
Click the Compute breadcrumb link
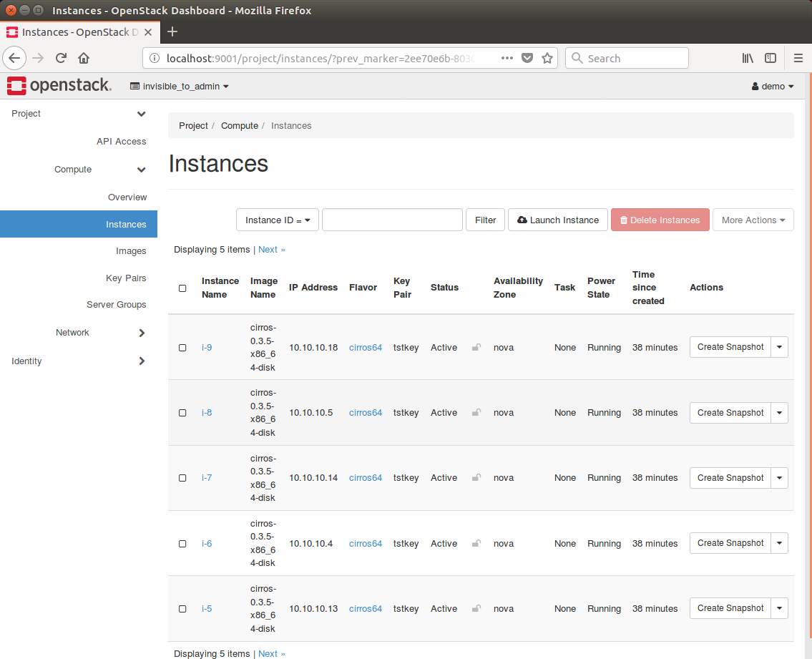(x=239, y=126)
